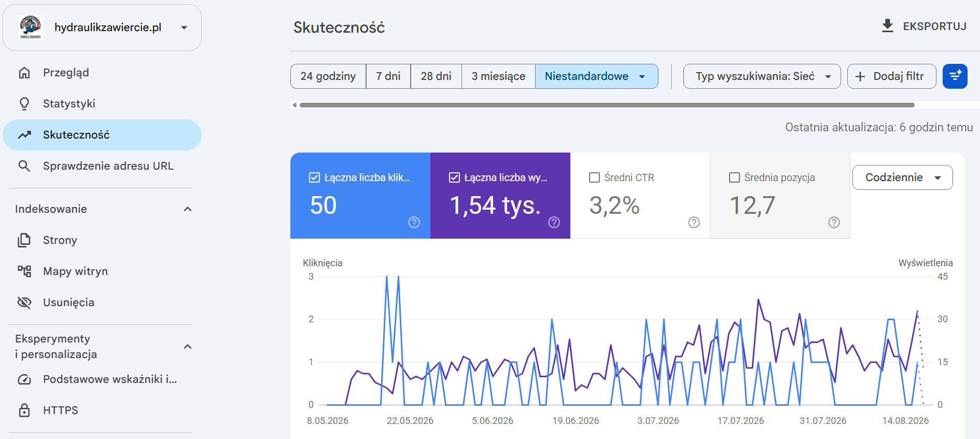Toggle Łączna liczba wyświetleń checkbox
The height and width of the screenshot is (439, 980).
pos(454,177)
